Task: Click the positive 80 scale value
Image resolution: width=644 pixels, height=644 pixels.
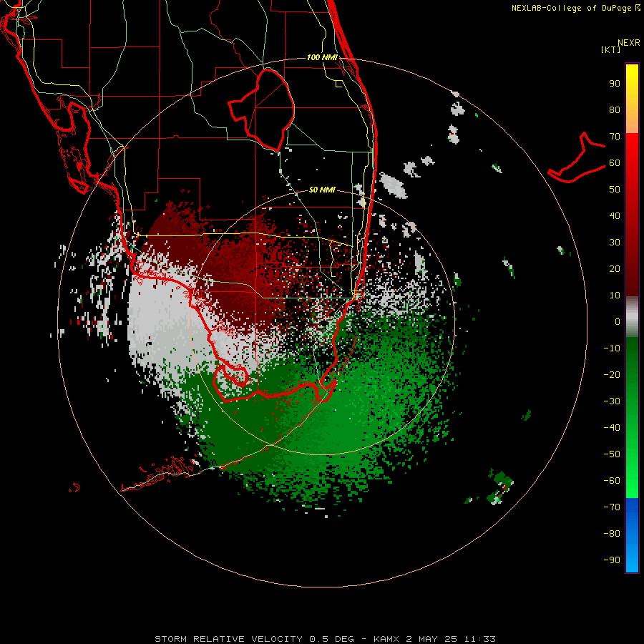Action: click(615, 110)
